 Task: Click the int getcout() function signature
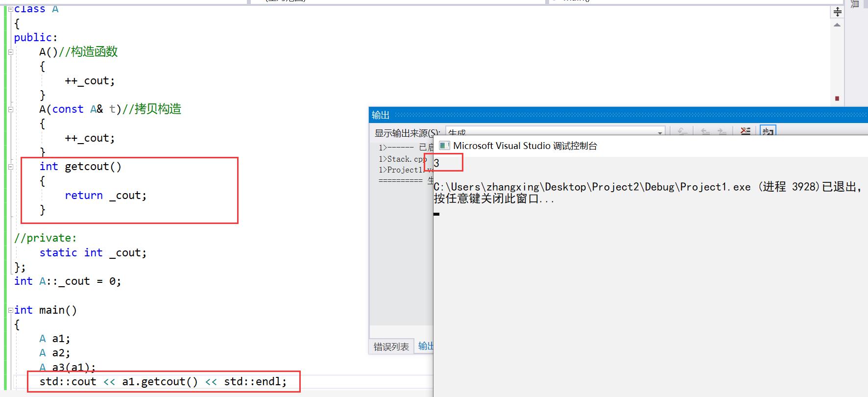pos(80,167)
